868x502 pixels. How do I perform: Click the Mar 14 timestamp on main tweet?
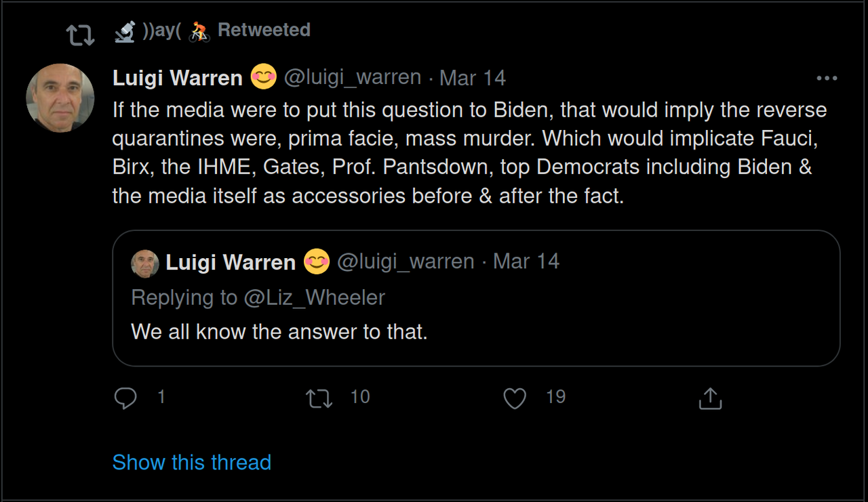(x=473, y=78)
